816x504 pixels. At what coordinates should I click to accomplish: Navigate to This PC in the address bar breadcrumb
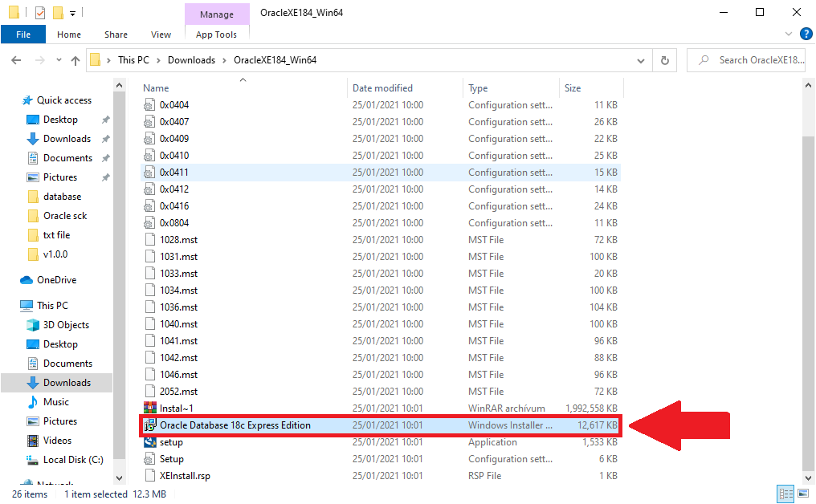[133, 60]
